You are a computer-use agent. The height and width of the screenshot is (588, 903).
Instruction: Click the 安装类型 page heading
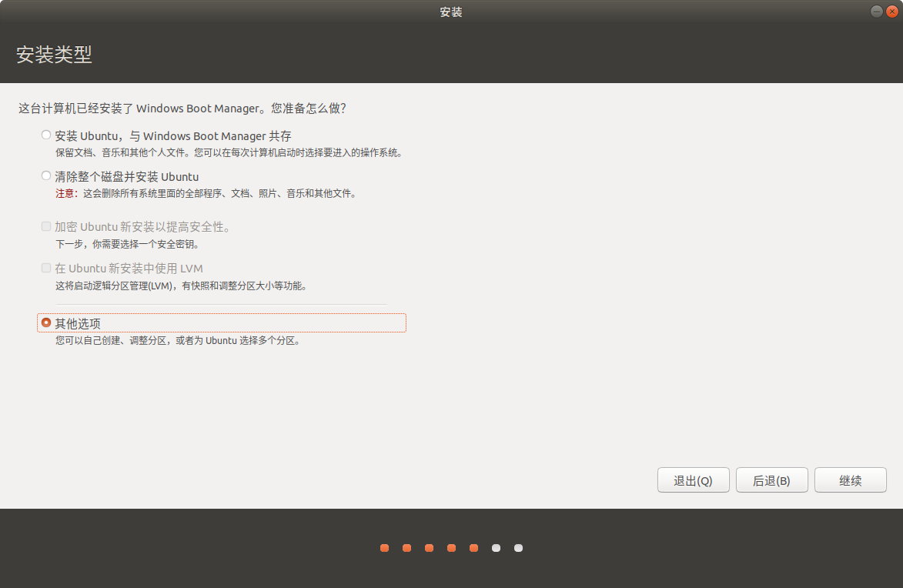point(54,54)
